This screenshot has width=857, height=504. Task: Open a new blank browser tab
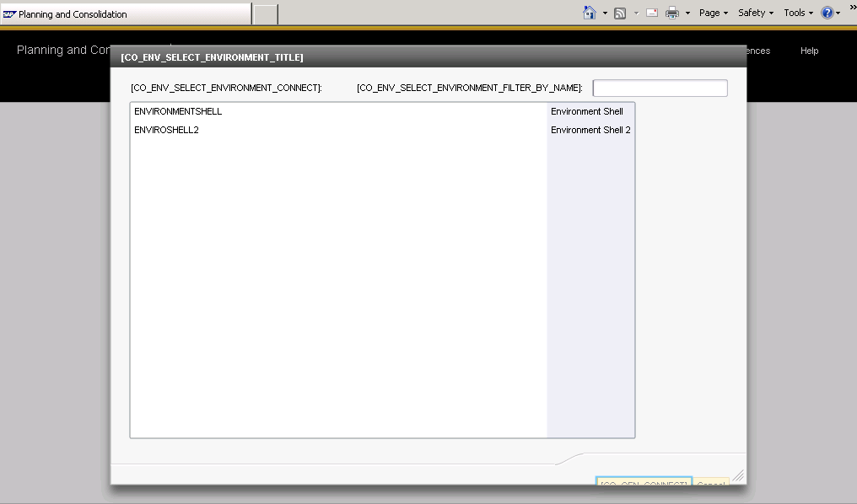click(x=266, y=14)
